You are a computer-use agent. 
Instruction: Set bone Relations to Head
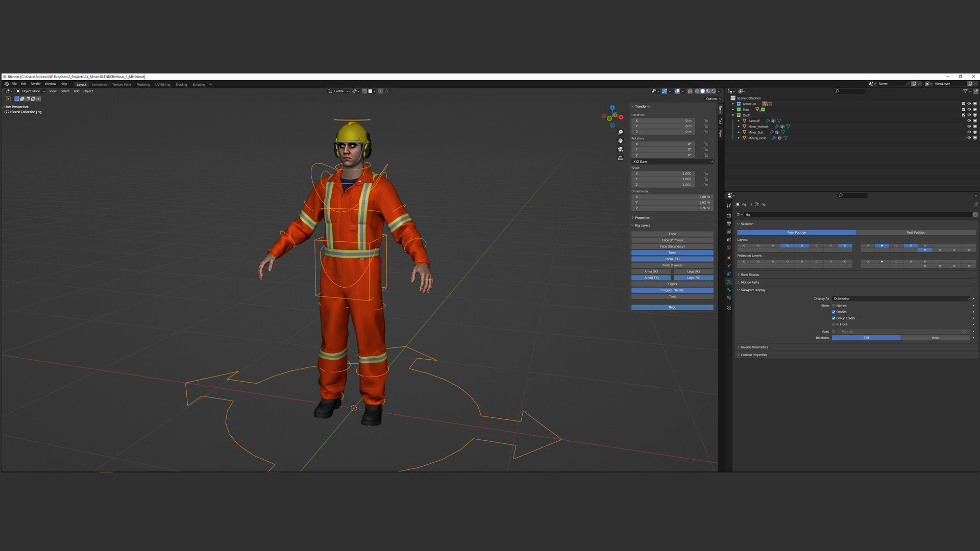[935, 338]
